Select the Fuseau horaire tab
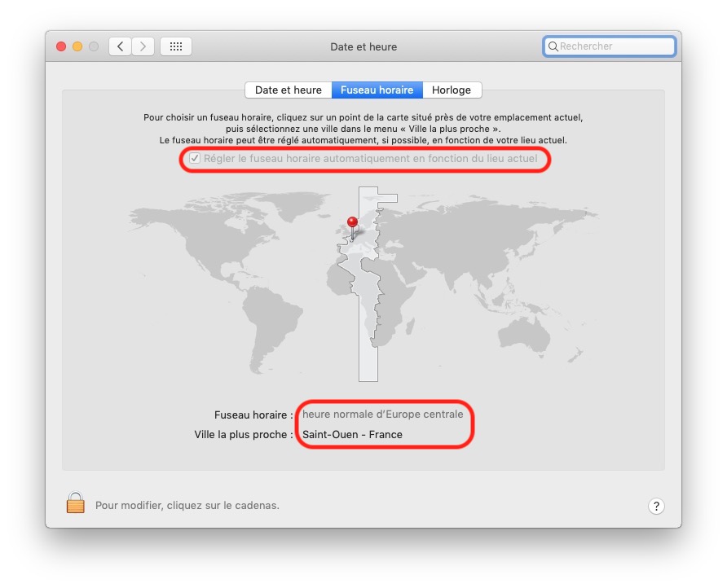Viewport: 727px width, 588px height. coord(377,90)
